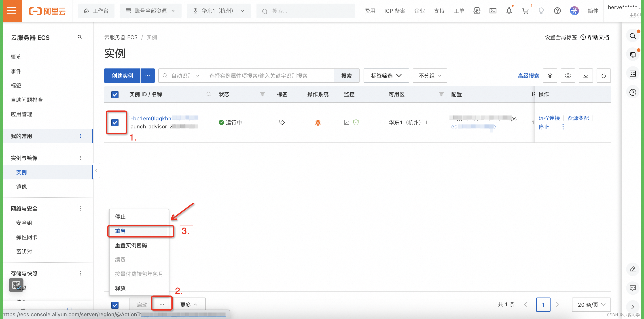The height and width of the screenshot is (319, 644).
Task: Click the tag icon in instance row
Action: pyautogui.click(x=282, y=122)
